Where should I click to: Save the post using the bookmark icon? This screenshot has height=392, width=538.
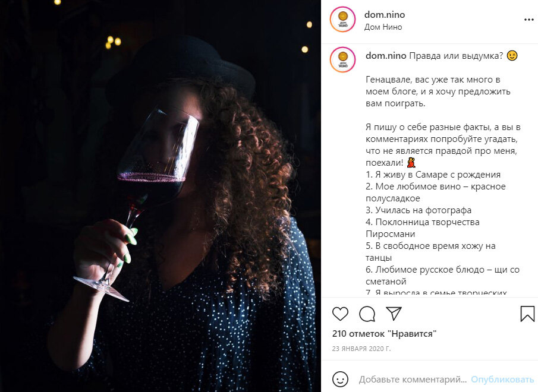(527, 314)
